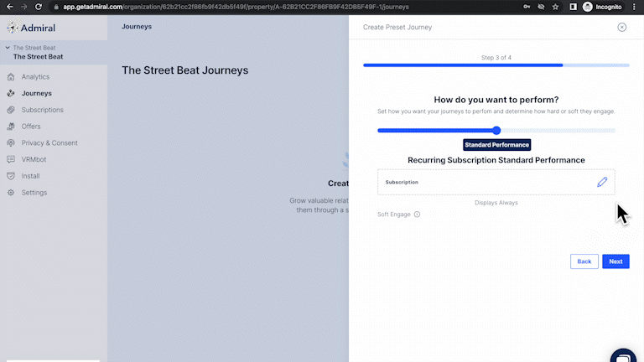Click the Incognito profile icon
644x362 pixels.
(x=588, y=7)
